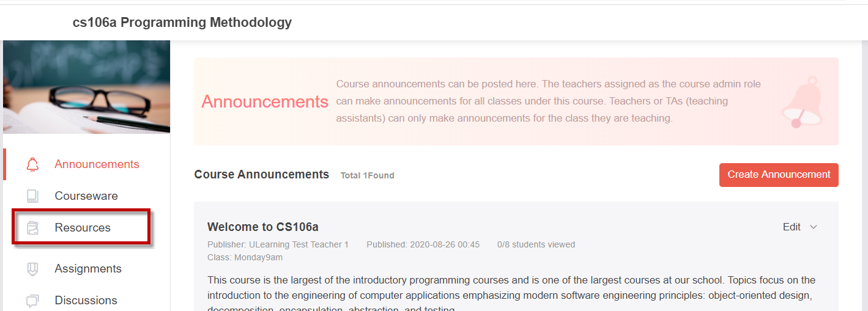
Task: Switch to Discussions in the sidebar
Action: 86,301
